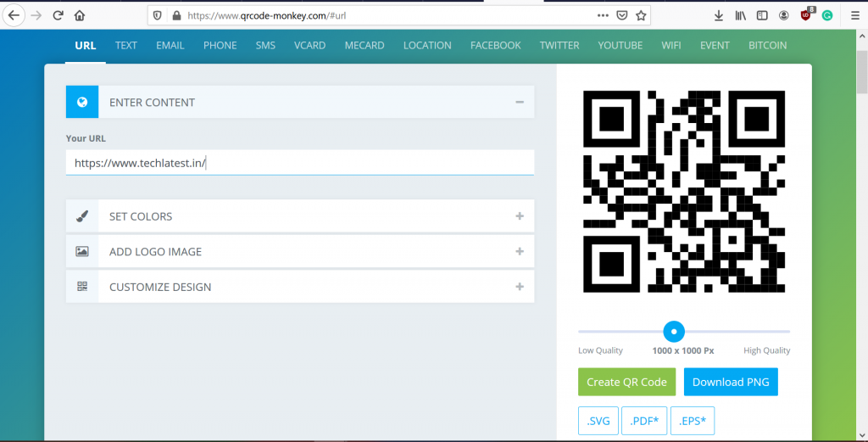Click into the Your URL input field
The image size is (868, 442).
pyautogui.click(x=299, y=163)
